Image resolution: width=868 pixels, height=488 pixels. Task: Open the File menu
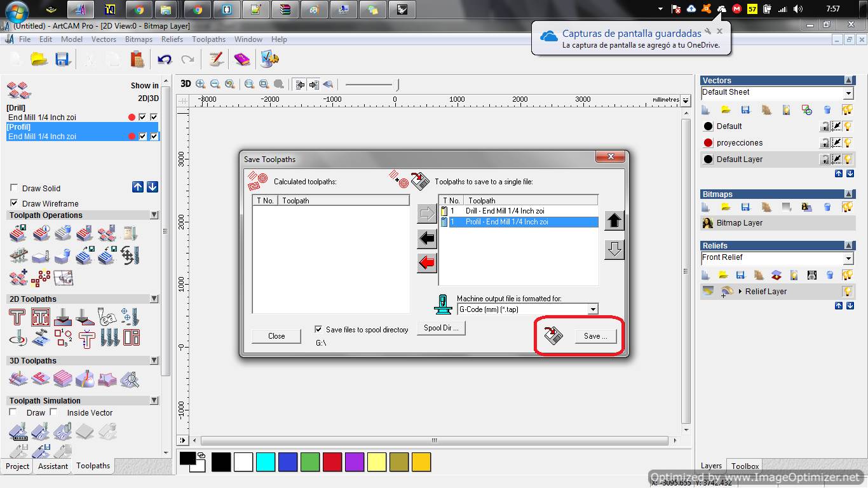[x=25, y=39]
